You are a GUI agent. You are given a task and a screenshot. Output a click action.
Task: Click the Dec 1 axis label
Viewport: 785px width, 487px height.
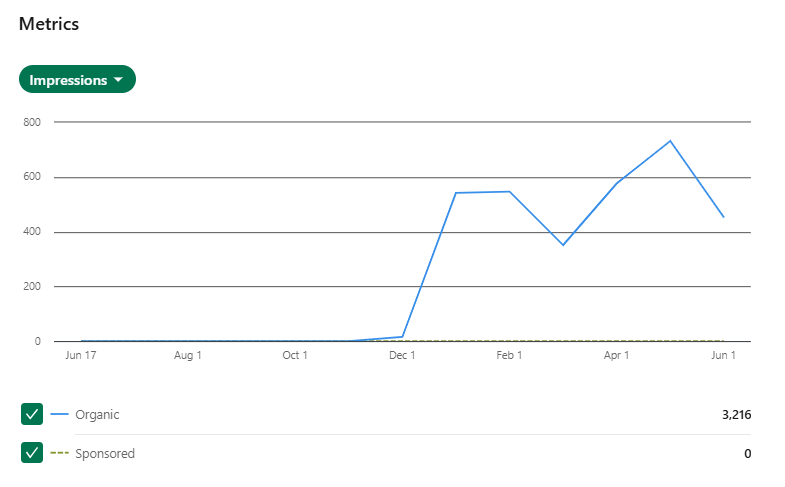[x=402, y=355]
